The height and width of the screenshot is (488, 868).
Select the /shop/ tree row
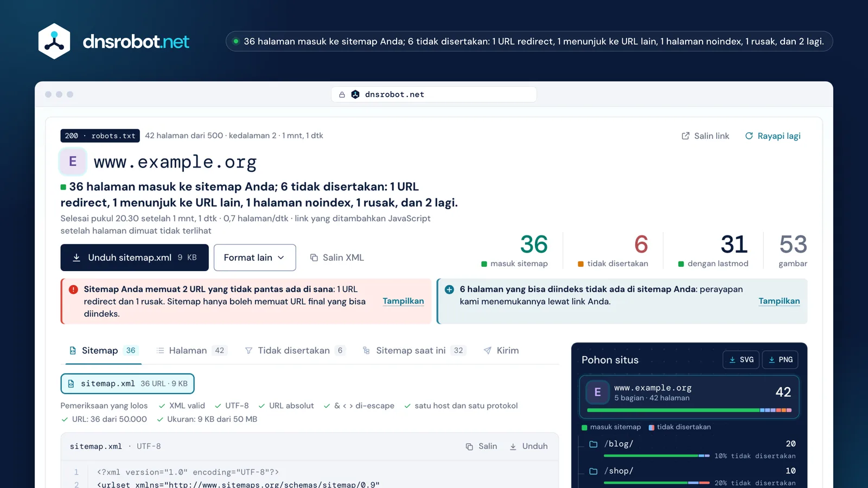pos(693,476)
